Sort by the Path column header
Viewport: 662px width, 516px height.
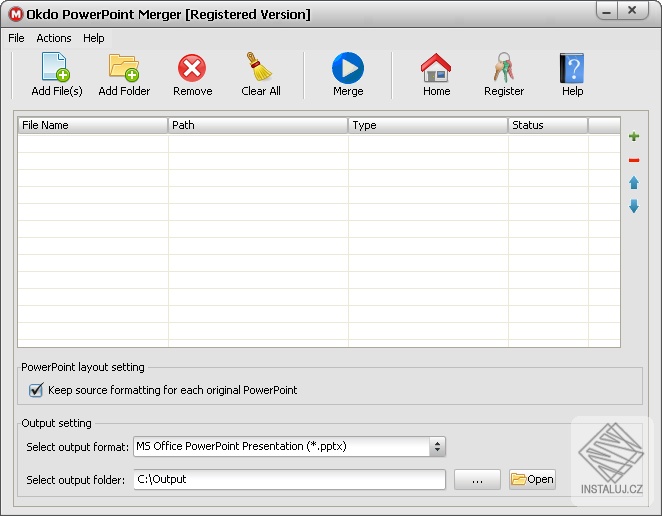pos(258,125)
